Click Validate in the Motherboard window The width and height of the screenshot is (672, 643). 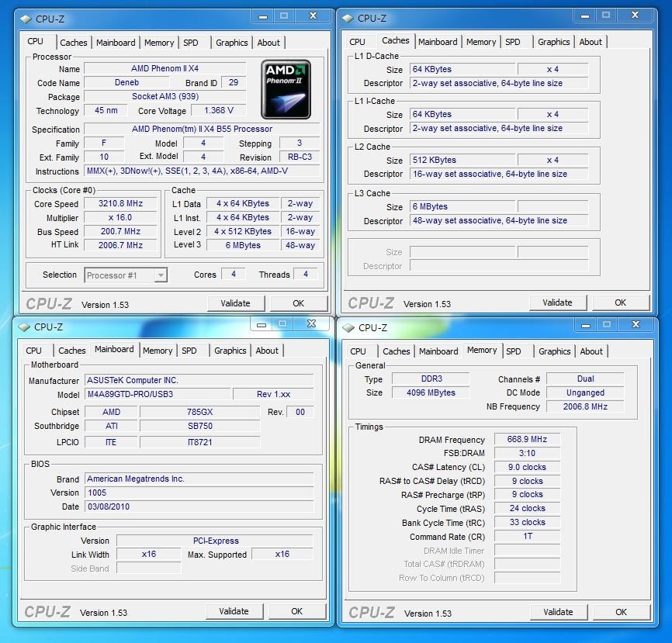[234, 611]
